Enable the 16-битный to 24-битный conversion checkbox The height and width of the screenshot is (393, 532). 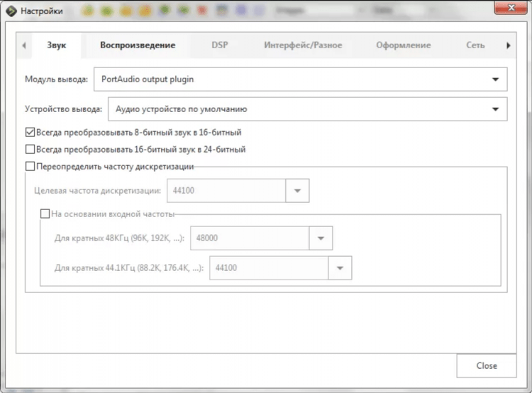point(30,150)
